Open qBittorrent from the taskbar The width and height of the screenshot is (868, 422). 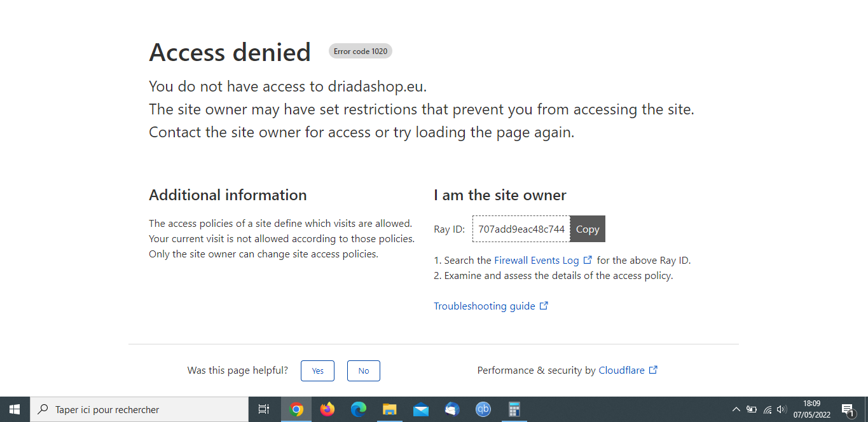(483, 410)
